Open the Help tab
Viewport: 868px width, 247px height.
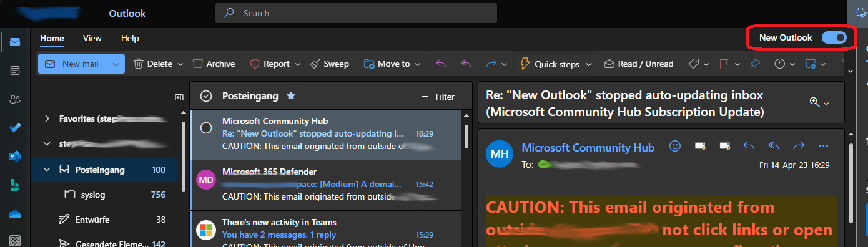[130, 38]
